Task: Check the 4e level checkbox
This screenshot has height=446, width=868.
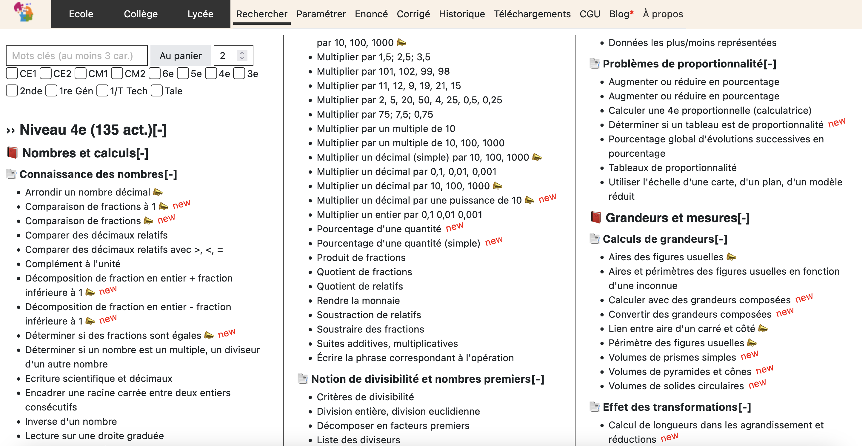Action: coord(211,73)
